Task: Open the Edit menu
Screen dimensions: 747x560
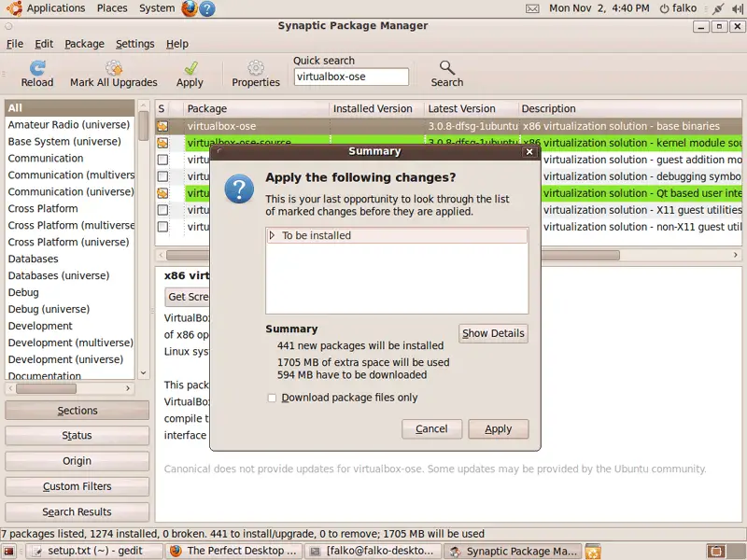Action: (44, 44)
